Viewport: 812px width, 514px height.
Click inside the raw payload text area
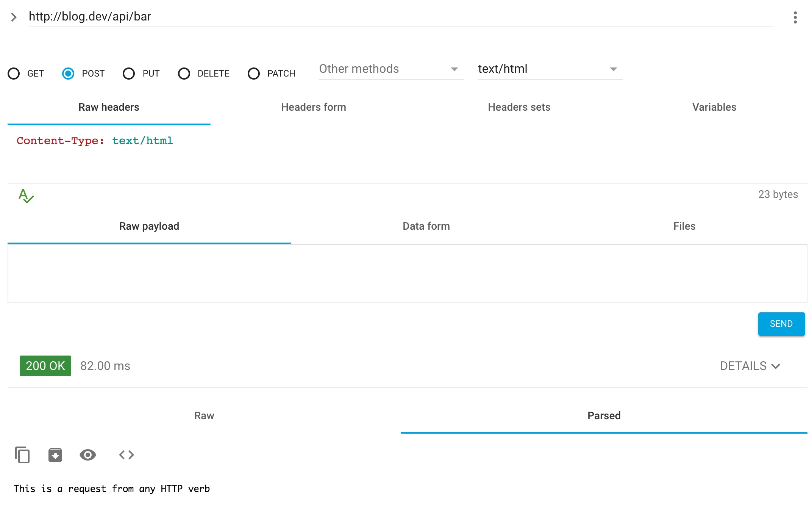(x=408, y=274)
